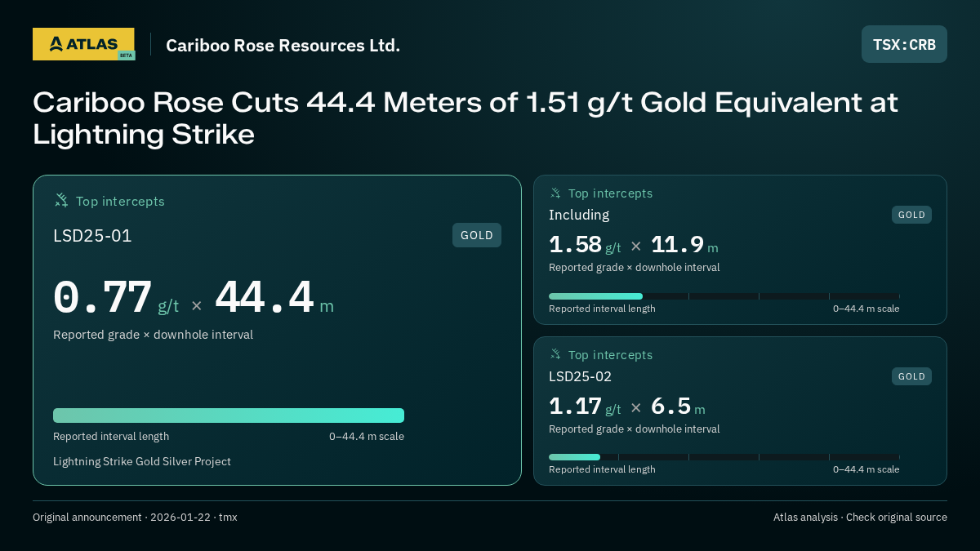The width and height of the screenshot is (980, 551).
Task: Click the Lightning Strike Gold Silver Project label
Action: [142, 461]
